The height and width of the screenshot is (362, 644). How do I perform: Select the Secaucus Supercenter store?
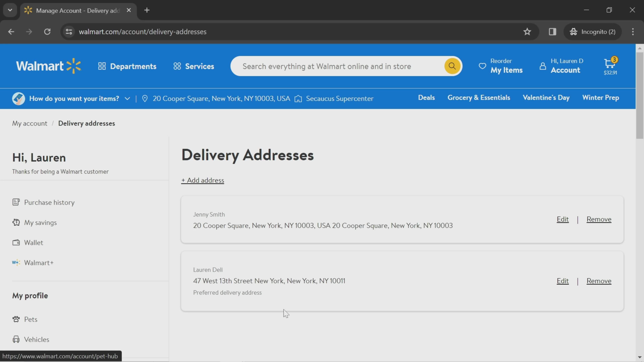tap(334, 98)
